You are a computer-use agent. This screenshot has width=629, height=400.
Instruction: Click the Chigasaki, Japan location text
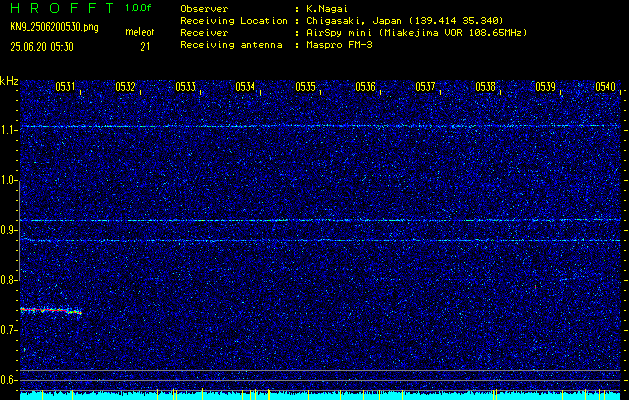404,20
